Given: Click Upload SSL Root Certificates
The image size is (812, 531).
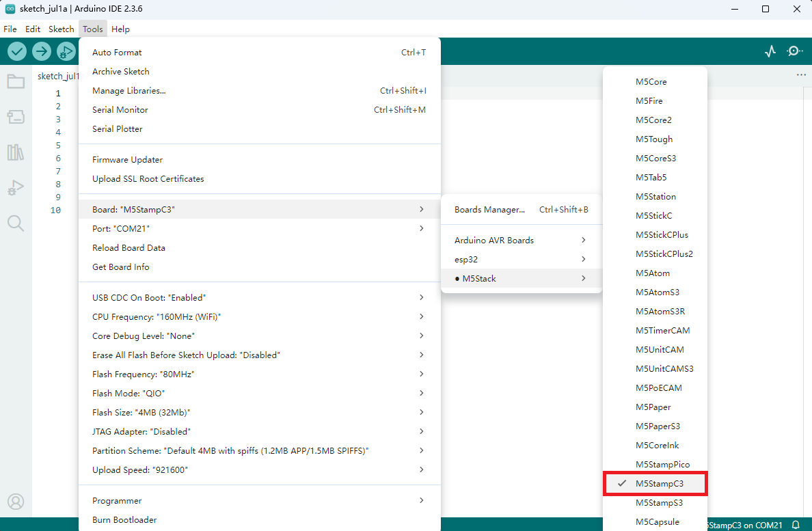Looking at the screenshot, I should pos(260,179).
